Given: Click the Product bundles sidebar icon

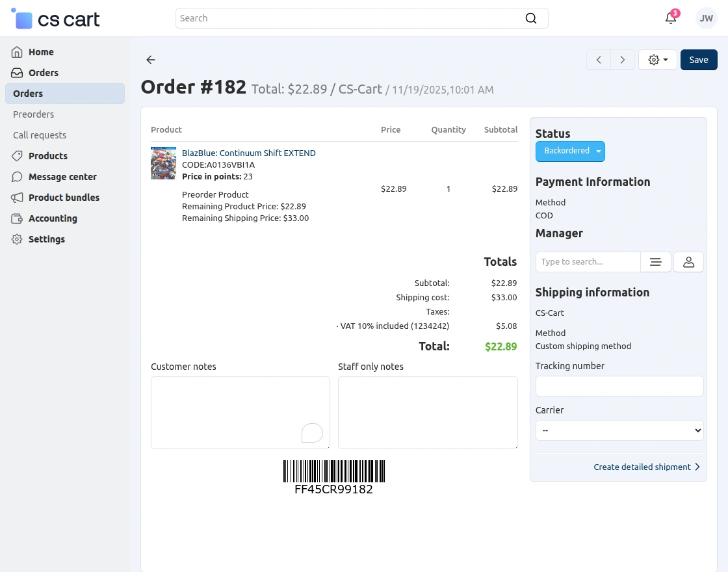Looking at the screenshot, I should (18, 198).
